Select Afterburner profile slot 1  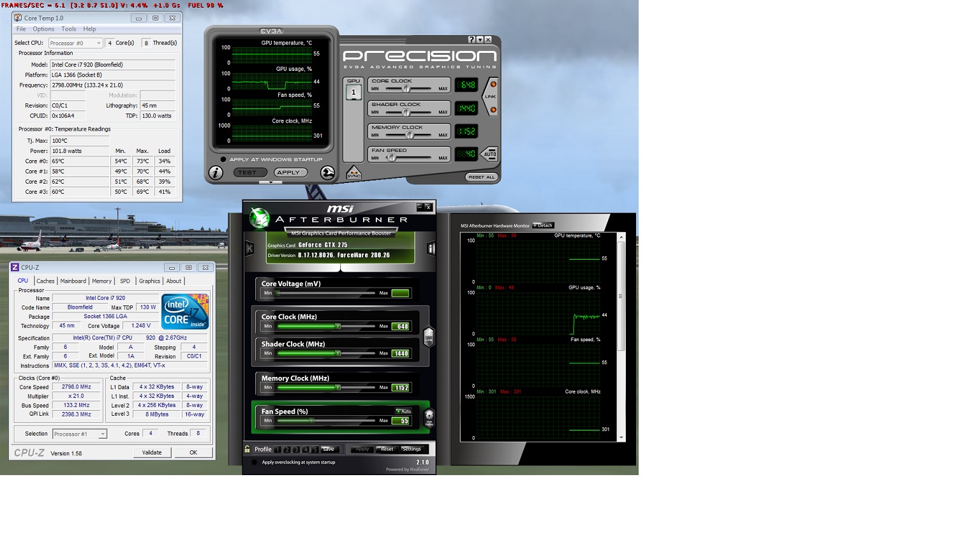(x=278, y=450)
